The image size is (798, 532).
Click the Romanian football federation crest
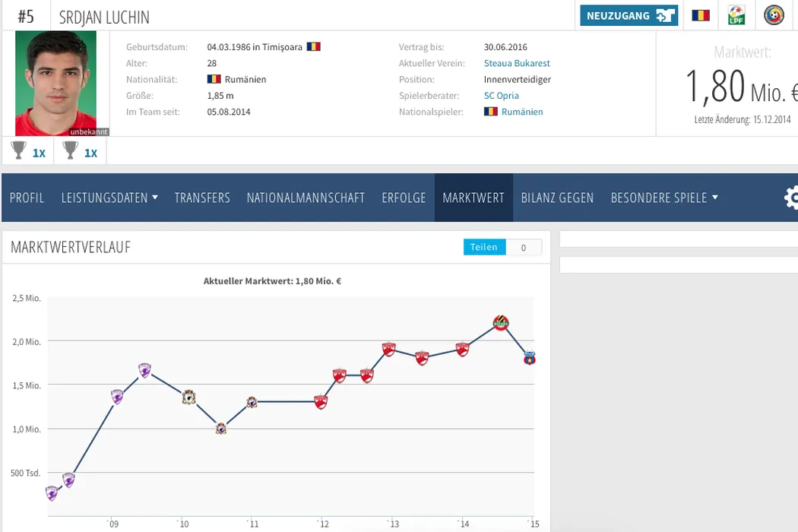coord(774,15)
